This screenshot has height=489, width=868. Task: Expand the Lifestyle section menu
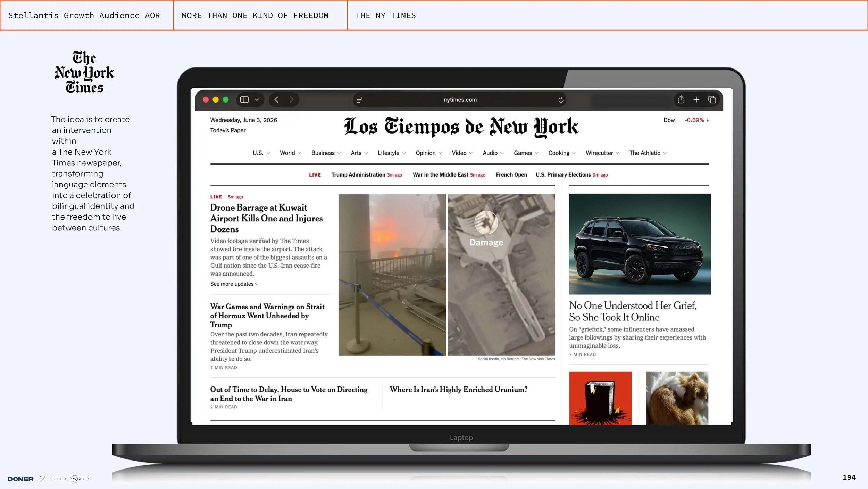392,153
